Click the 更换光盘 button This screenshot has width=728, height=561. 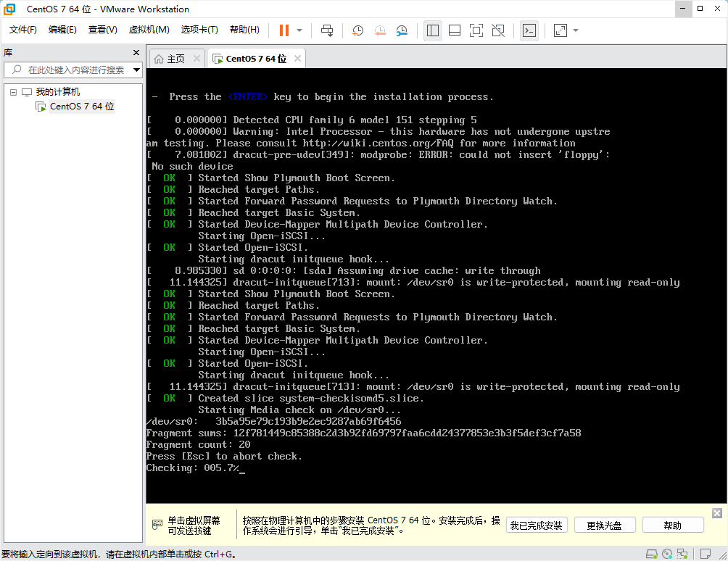pos(604,525)
